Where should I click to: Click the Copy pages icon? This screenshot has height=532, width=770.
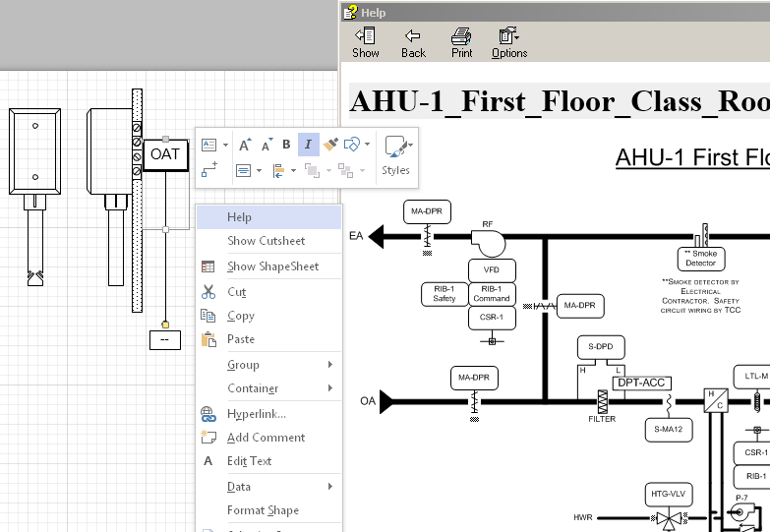click(208, 316)
